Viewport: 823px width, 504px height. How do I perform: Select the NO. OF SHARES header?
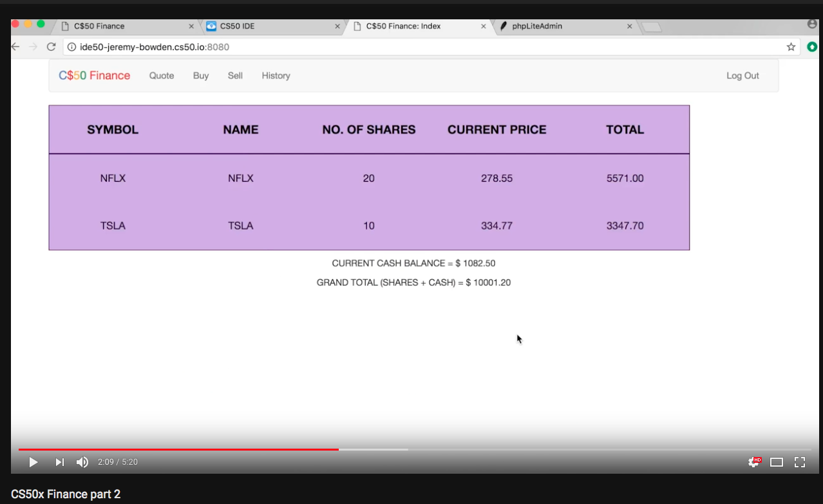coord(369,129)
